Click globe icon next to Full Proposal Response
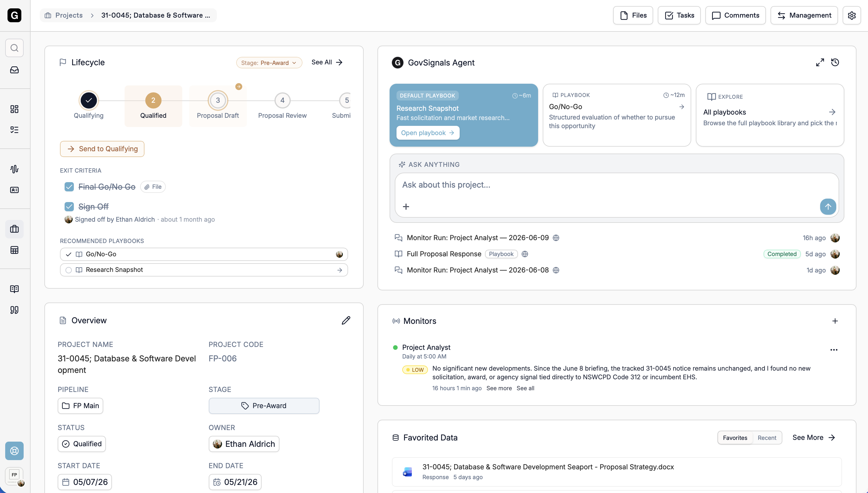This screenshot has width=868, height=493. tap(525, 254)
